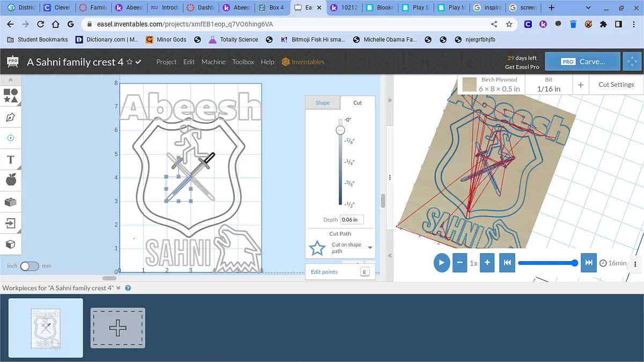Select the first workpiece thumbnail
The image size is (644, 362).
click(x=46, y=328)
